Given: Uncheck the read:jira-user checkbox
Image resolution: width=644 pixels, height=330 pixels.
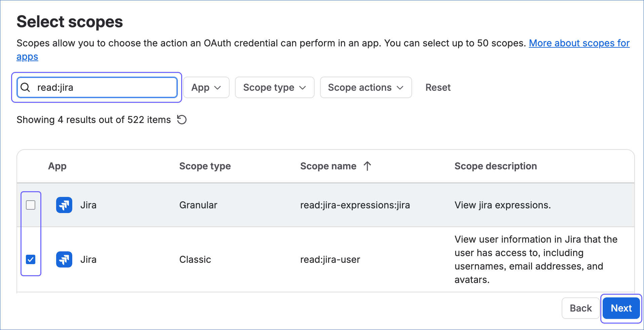Looking at the screenshot, I should click(31, 259).
